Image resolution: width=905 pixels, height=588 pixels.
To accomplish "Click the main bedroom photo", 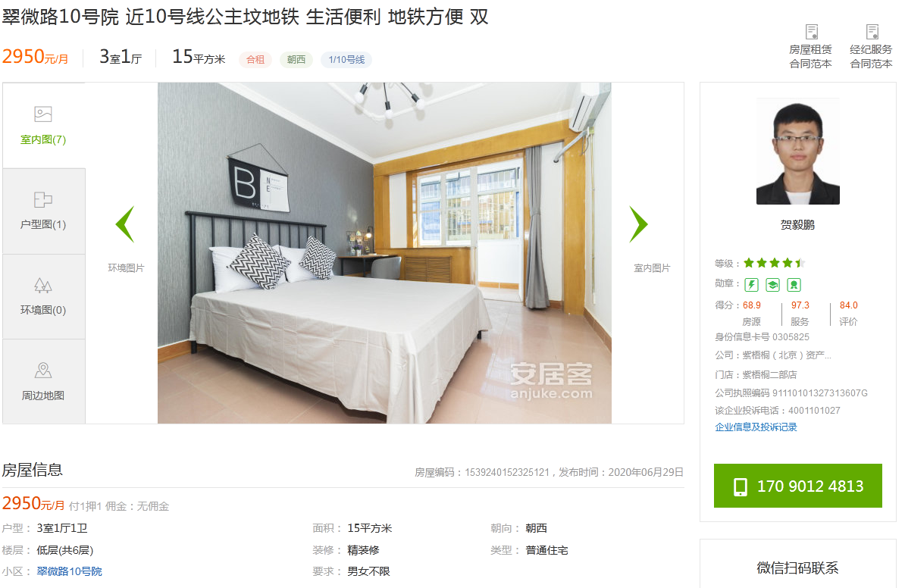I will [384, 253].
